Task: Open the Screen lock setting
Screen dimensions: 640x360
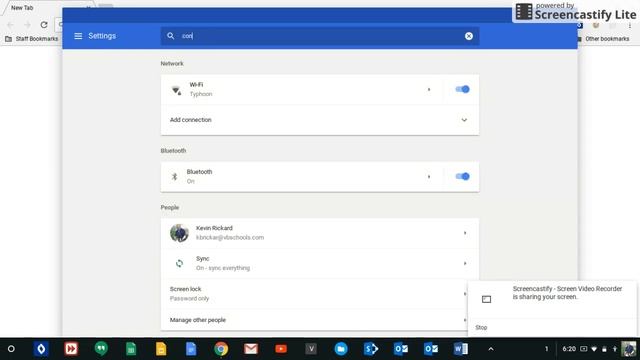Action: tap(320, 293)
